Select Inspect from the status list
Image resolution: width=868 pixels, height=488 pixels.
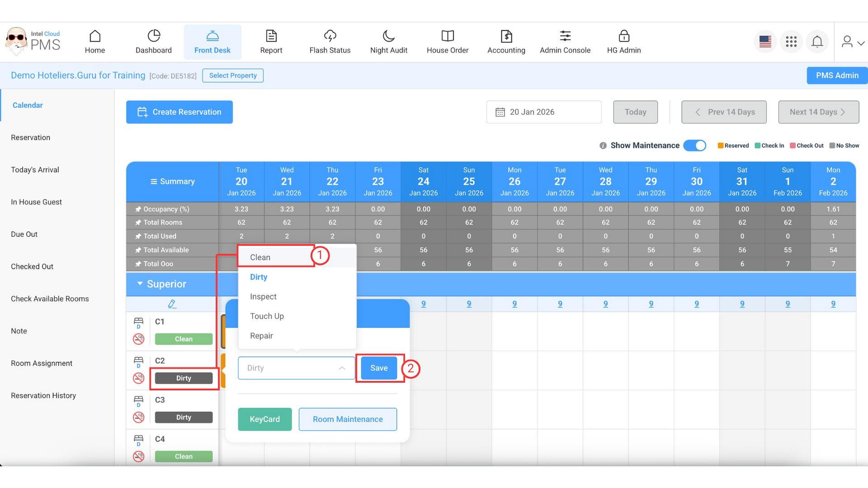coord(263,296)
